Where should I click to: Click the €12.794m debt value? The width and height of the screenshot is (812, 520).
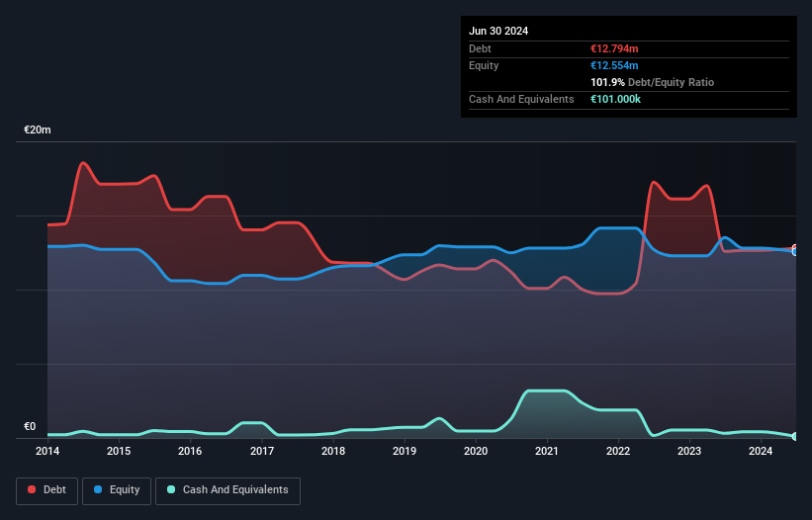[614, 48]
